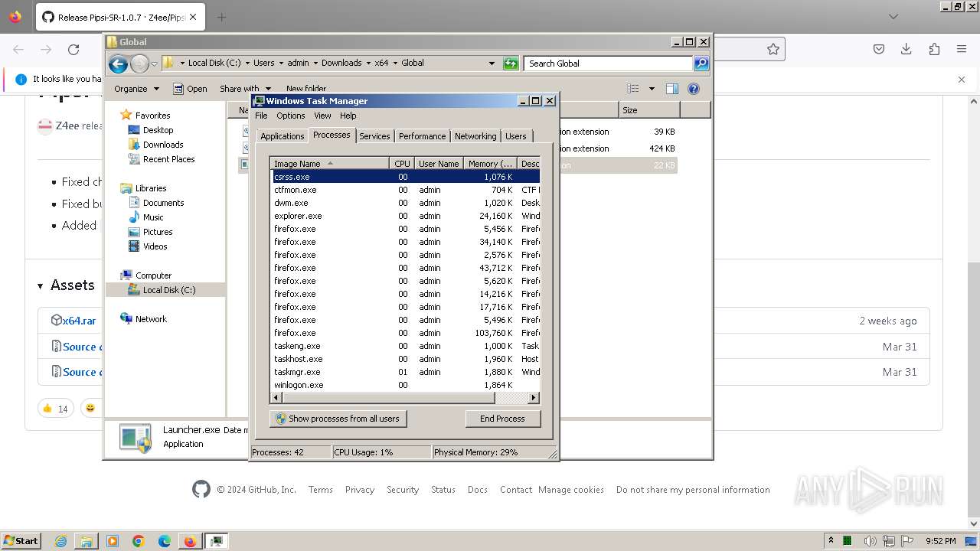The image size is (980, 551).
Task: Select Documents under Libraries
Action: (163, 203)
